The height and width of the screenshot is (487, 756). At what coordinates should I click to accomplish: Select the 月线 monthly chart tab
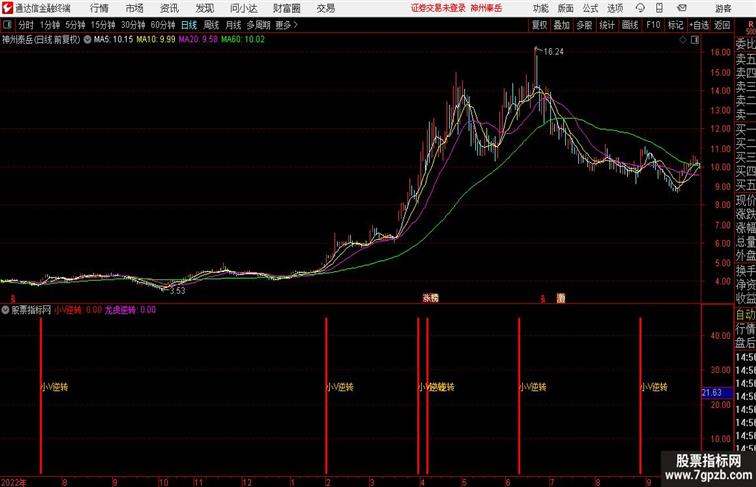tap(233, 25)
